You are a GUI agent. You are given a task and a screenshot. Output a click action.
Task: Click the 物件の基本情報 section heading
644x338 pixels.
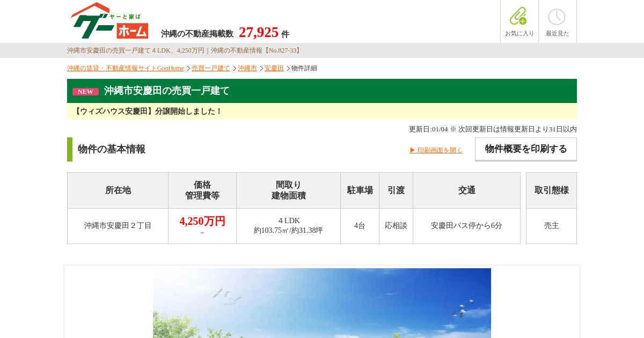click(112, 149)
